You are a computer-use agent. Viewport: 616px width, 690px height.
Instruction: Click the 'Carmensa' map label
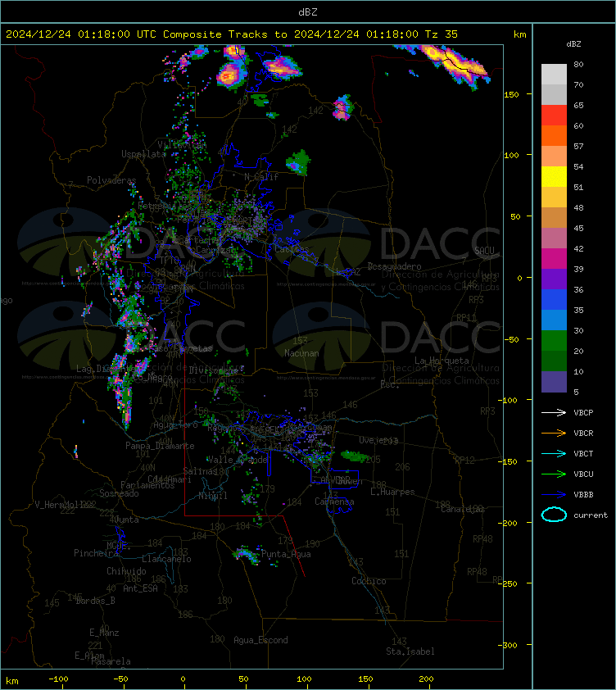[x=334, y=502]
